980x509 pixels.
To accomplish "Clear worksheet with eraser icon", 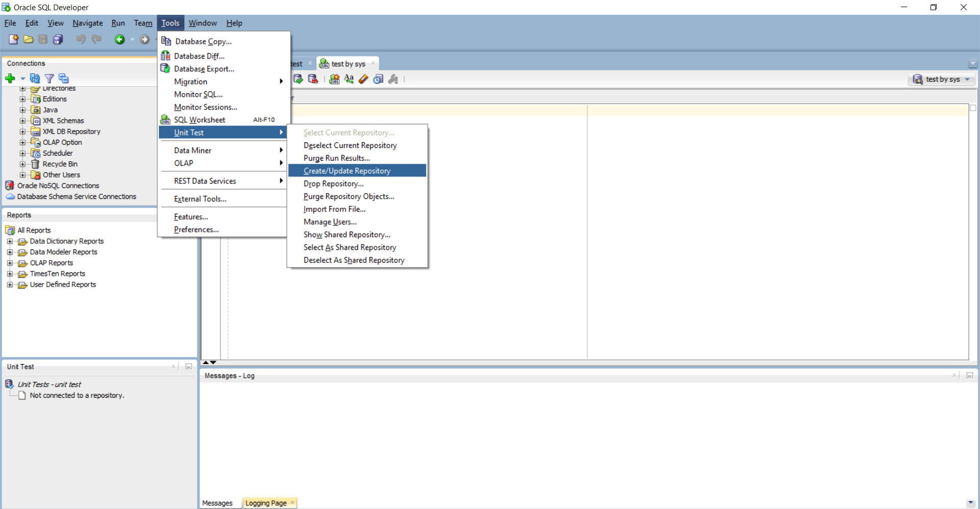I will [363, 79].
